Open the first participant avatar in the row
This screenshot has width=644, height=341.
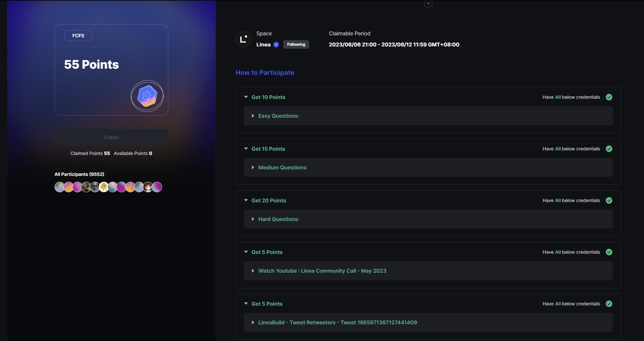click(x=59, y=187)
